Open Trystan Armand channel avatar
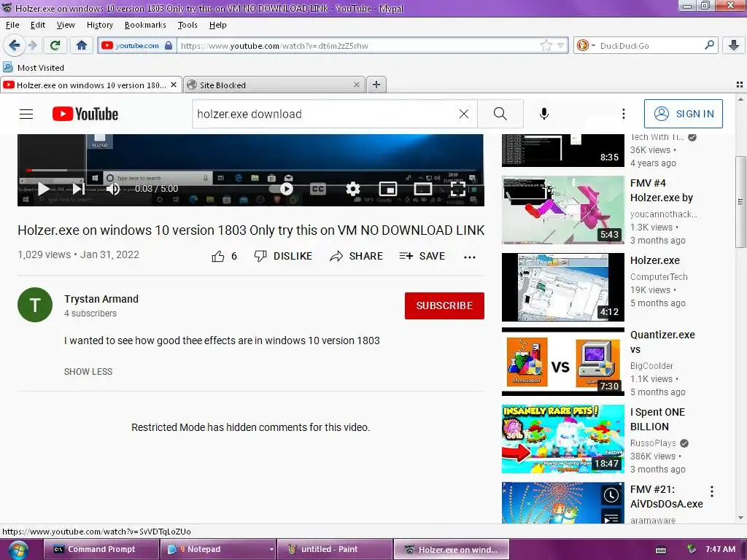This screenshot has width=747, height=560. (35, 305)
